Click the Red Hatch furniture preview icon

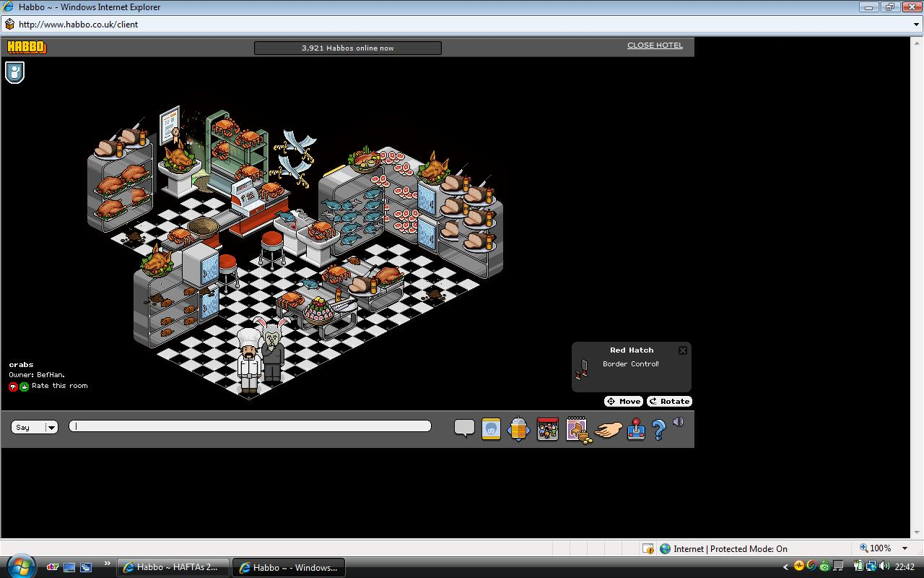(582, 369)
